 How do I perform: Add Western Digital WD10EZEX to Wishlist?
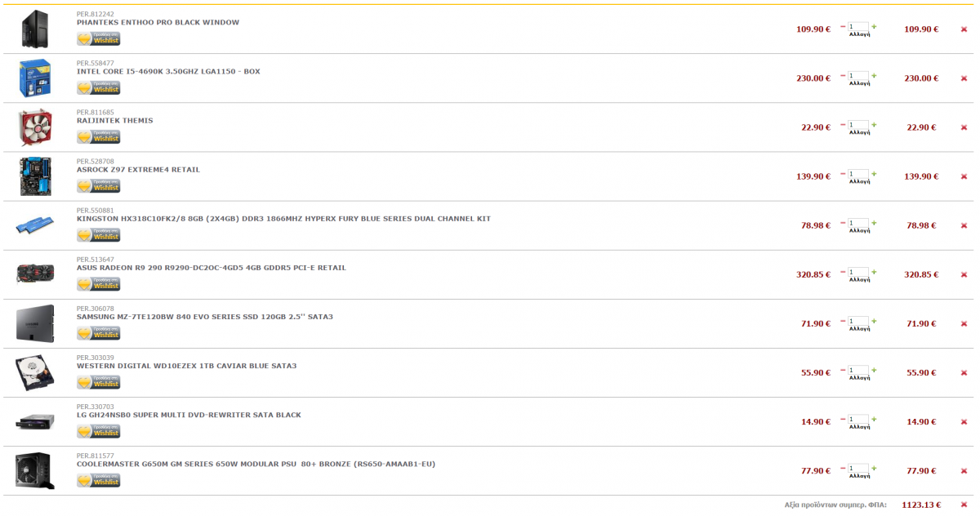click(98, 381)
